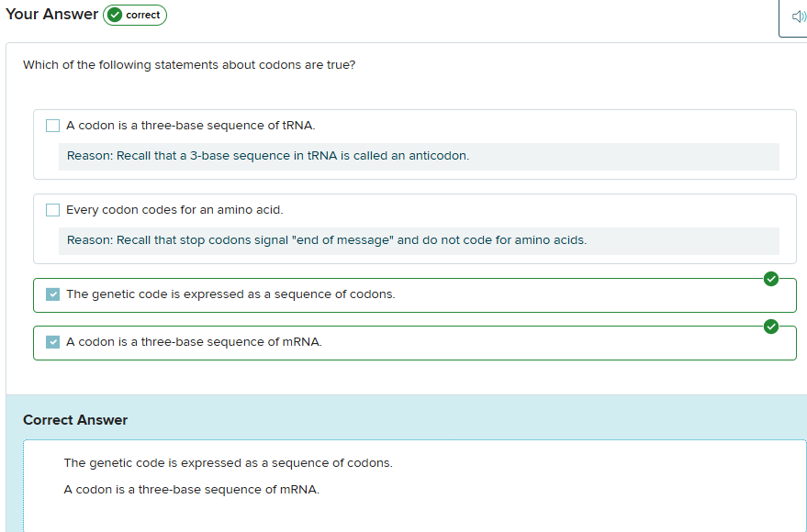Click 'The genetic code is expressed' option label
807x532 pixels.
tap(230, 294)
